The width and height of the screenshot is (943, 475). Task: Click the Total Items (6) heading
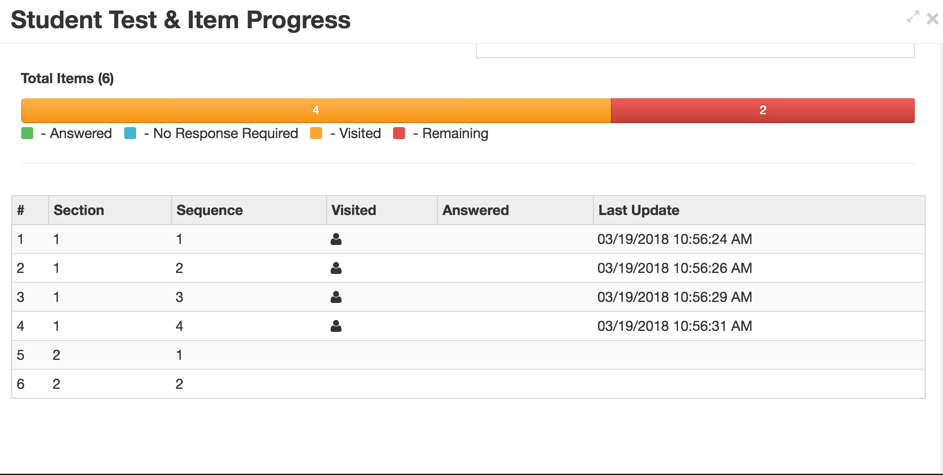67,78
